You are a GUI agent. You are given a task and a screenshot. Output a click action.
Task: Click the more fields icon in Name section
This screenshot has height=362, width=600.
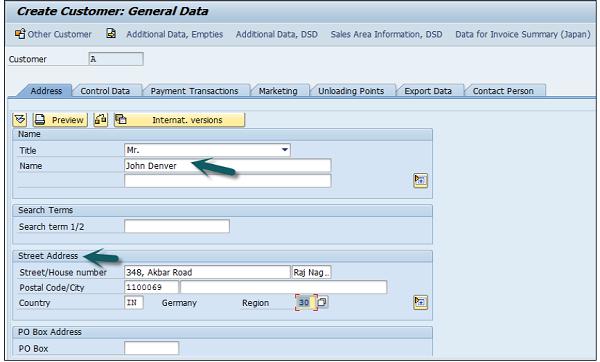pyautogui.click(x=421, y=180)
